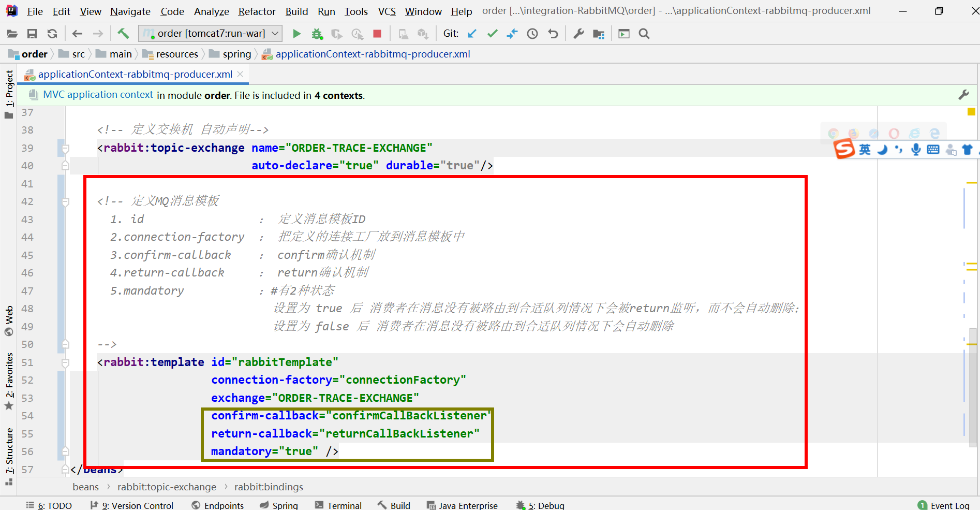This screenshot has height=510, width=980.
Task: Click the profiler run icon
Action: pyautogui.click(x=357, y=34)
